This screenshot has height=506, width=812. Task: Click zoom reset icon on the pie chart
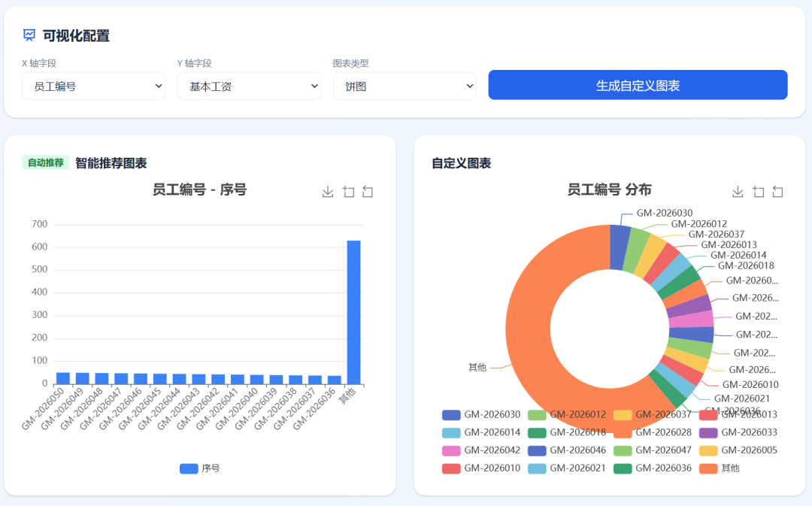(778, 192)
